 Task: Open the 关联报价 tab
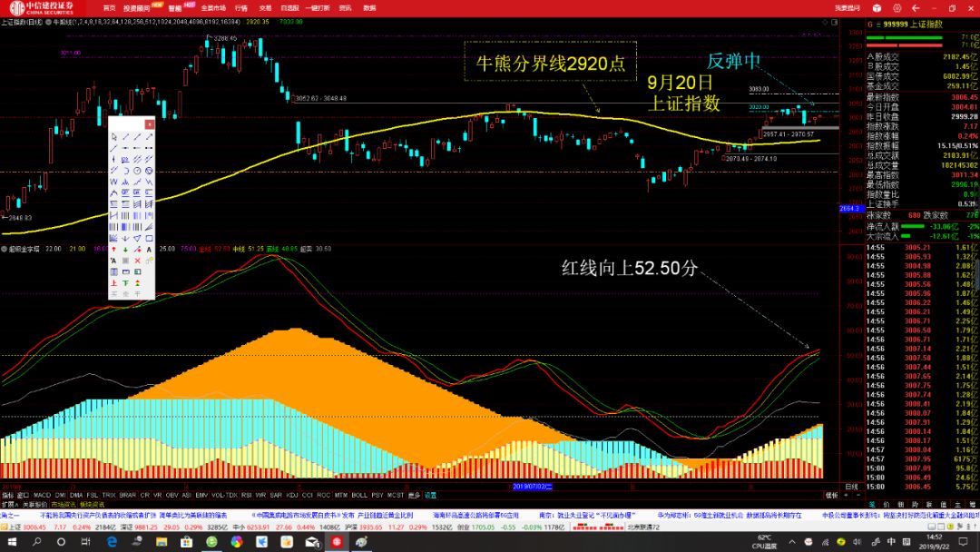click(x=35, y=505)
